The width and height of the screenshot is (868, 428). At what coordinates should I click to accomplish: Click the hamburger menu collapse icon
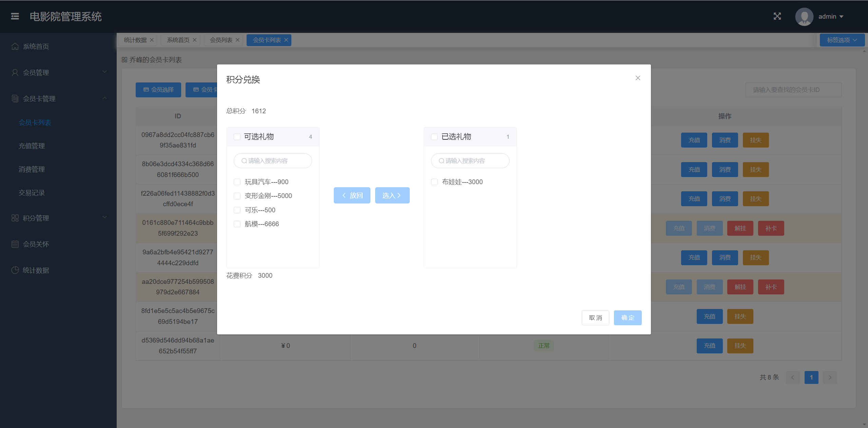click(15, 16)
